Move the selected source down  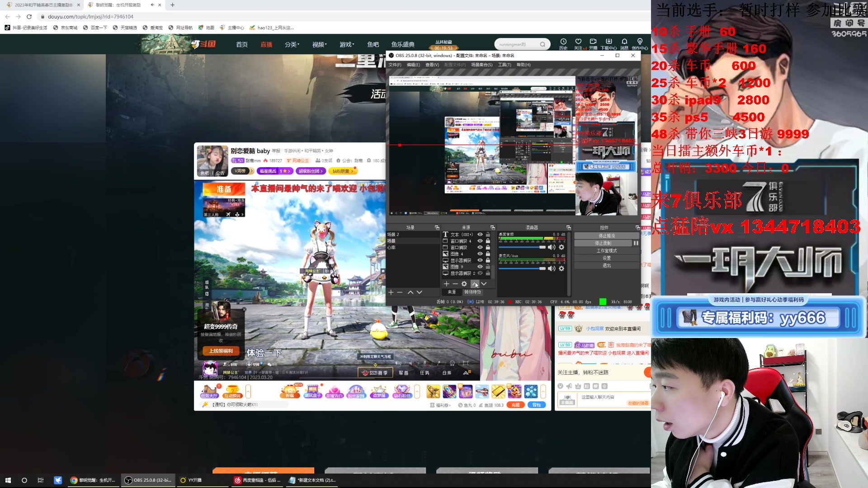[484, 284]
